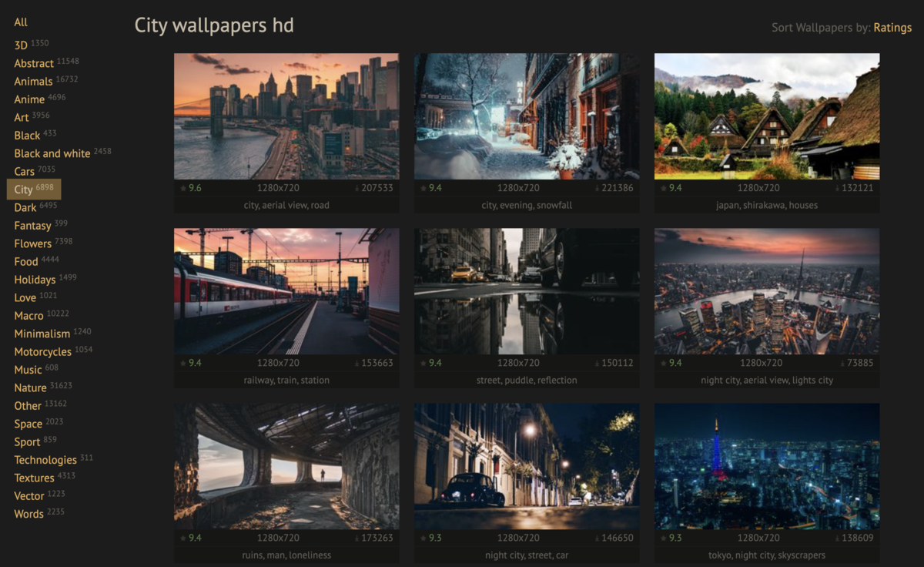The height and width of the screenshot is (567, 924).
Task: Click the "city, evening, snowfall" tag link
Action: (x=526, y=205)
